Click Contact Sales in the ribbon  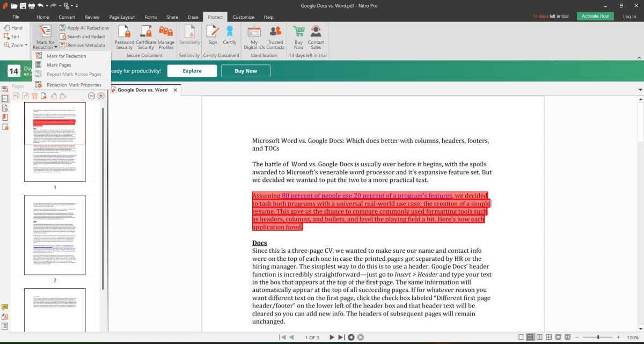coord(316,38)
